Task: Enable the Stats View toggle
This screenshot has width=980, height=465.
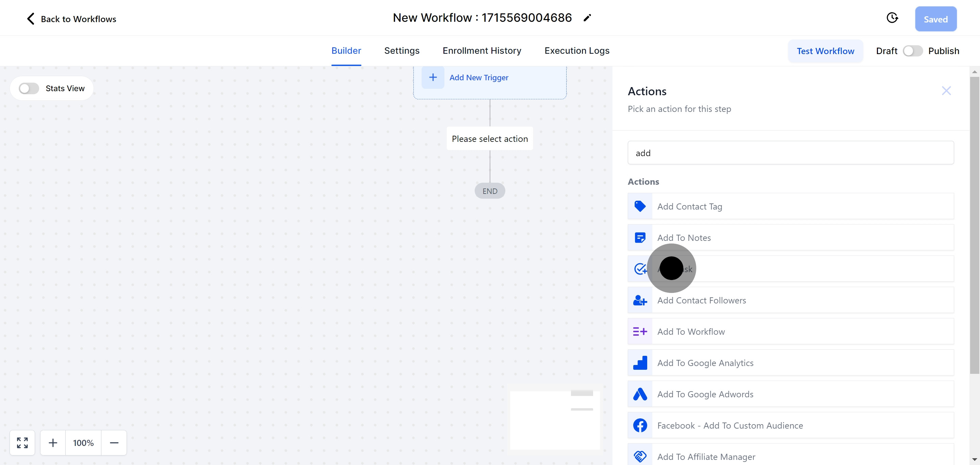Action: 29,88
